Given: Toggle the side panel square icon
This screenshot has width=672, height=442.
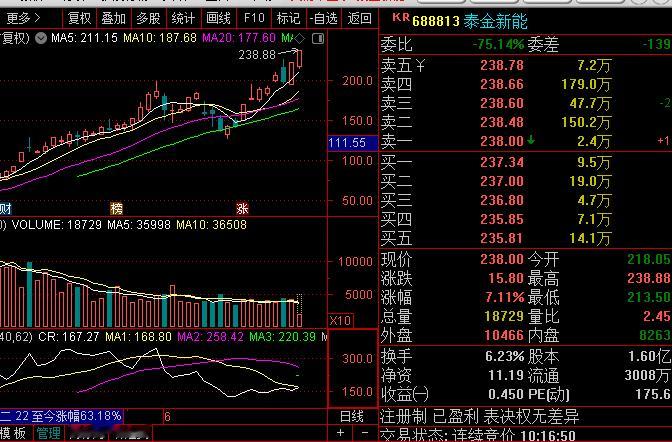Looking at the screenshot, I should point(318,39).
